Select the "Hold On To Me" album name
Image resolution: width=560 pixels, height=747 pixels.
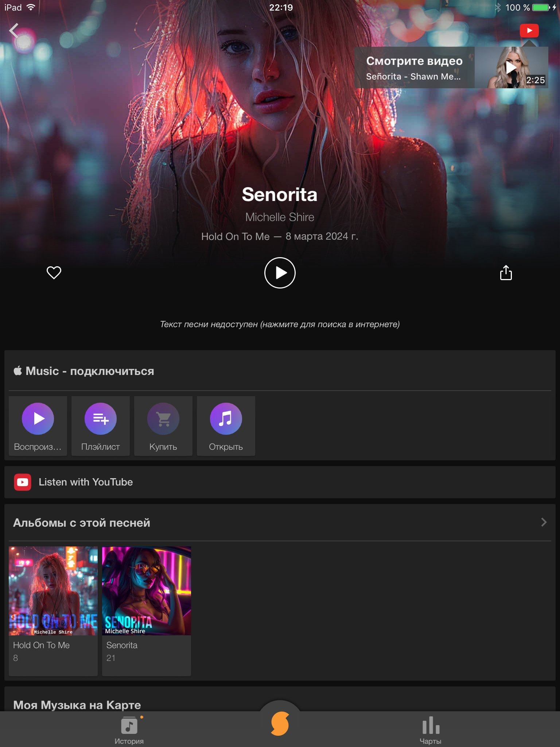42,645
